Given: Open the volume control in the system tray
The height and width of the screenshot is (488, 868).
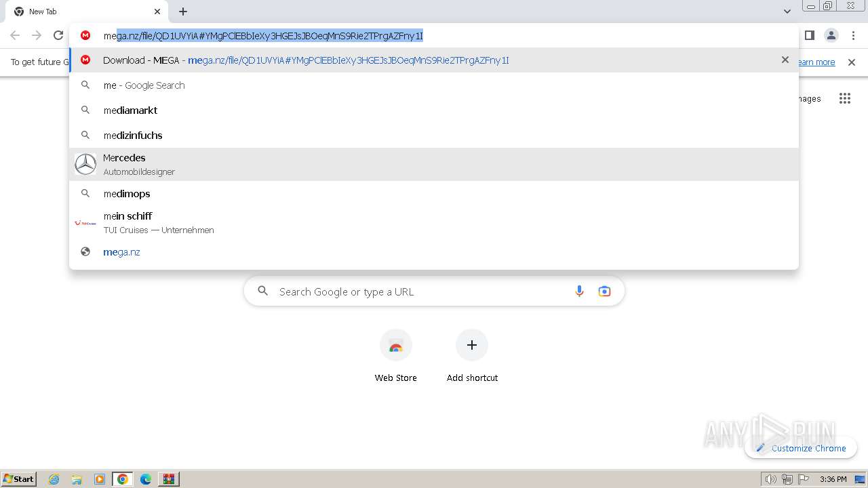Looking at the screenshot, I should (x=770, y=479).
